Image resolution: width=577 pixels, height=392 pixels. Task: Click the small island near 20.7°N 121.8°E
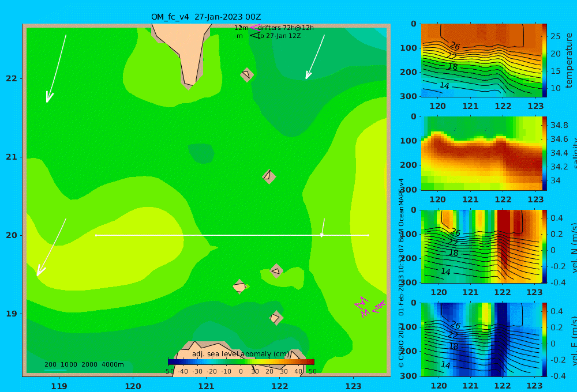tap(269, 176)
